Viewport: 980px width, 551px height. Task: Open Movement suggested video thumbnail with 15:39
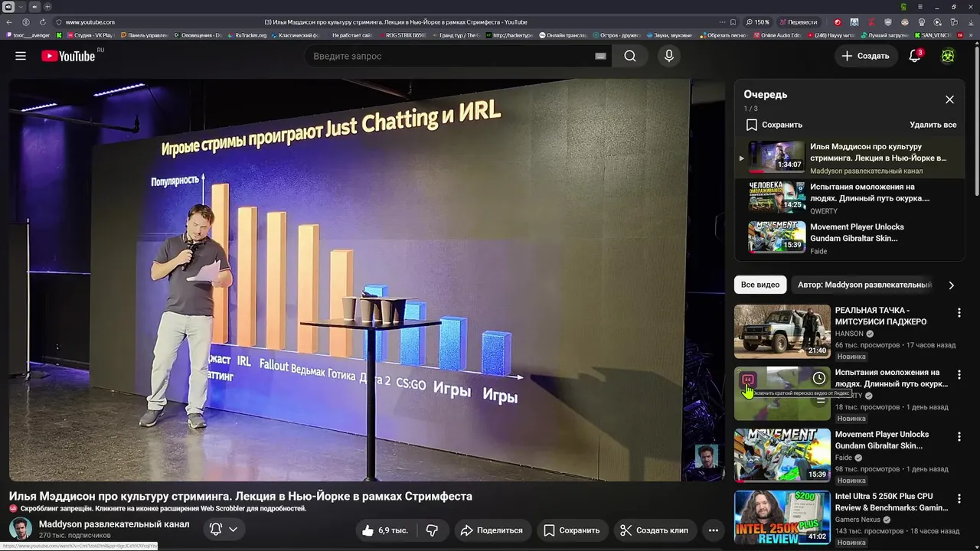pos(782,455)
